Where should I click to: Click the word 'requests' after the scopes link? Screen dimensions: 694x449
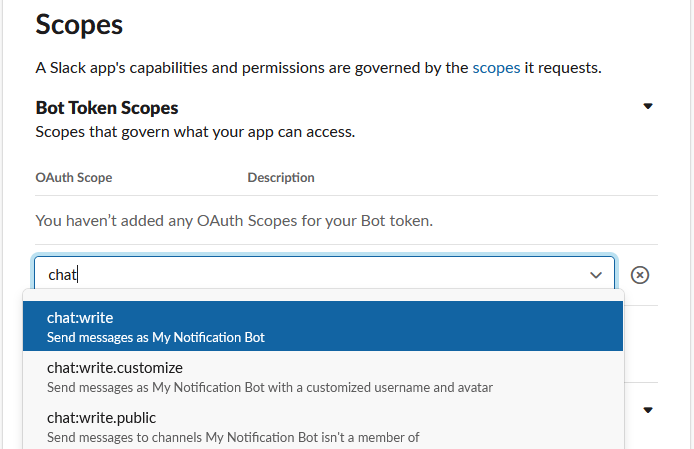[569, 68]
